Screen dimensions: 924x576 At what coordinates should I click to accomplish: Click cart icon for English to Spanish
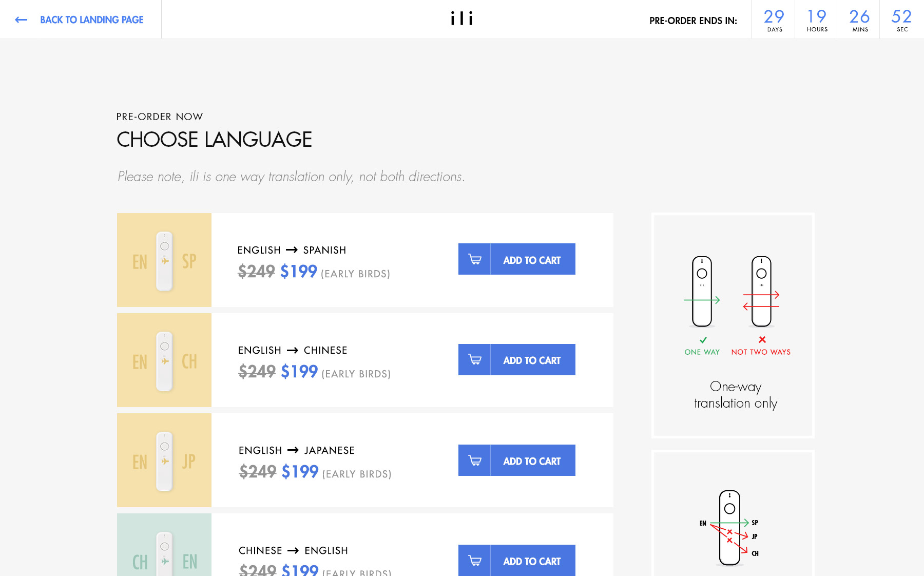[x=475, y=259]
